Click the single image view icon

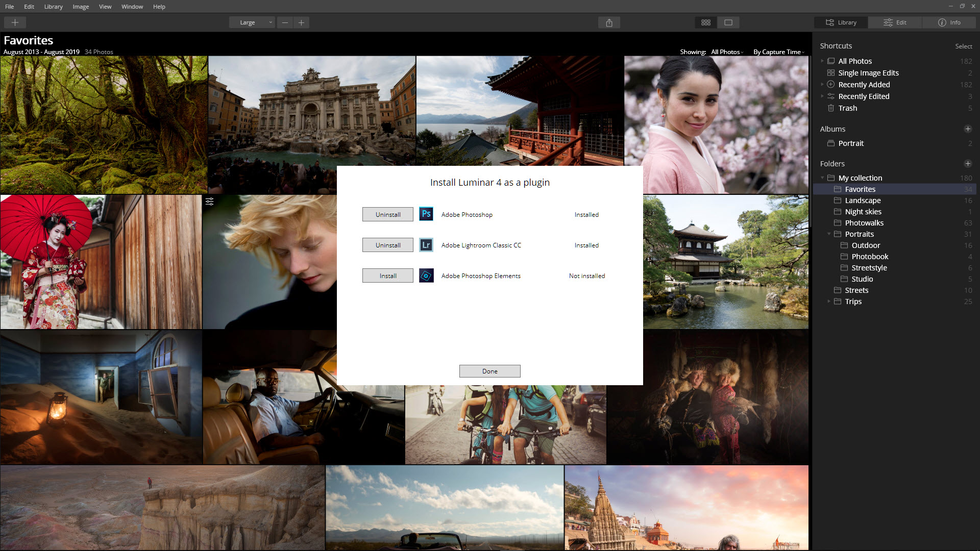728,22
